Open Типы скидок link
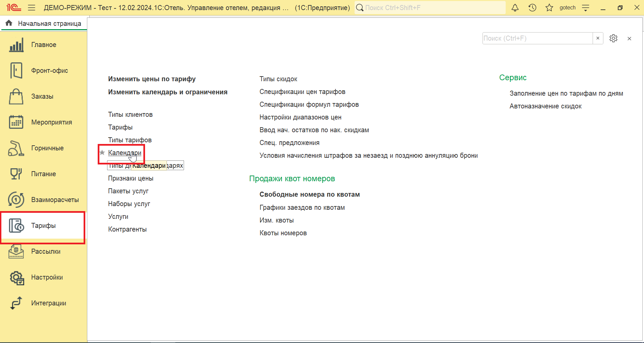This screenshot has height=343, width=644. coord(278,79)
